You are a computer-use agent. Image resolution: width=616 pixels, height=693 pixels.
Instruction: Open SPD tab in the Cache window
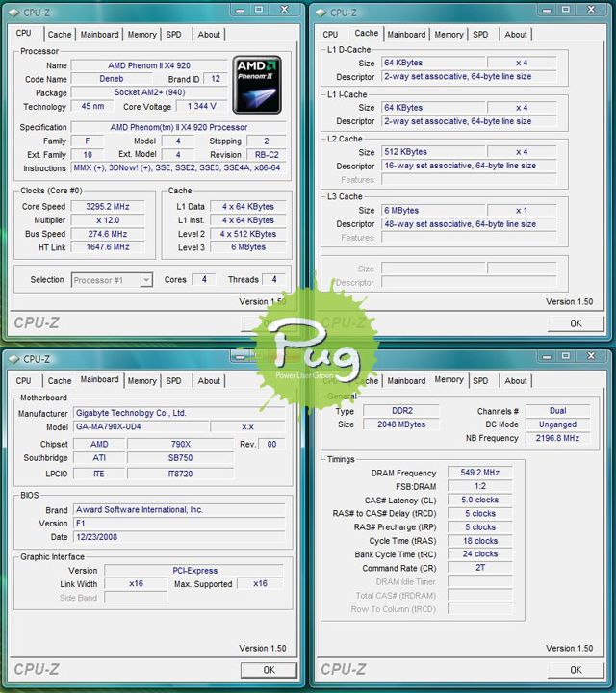point(480,35)
